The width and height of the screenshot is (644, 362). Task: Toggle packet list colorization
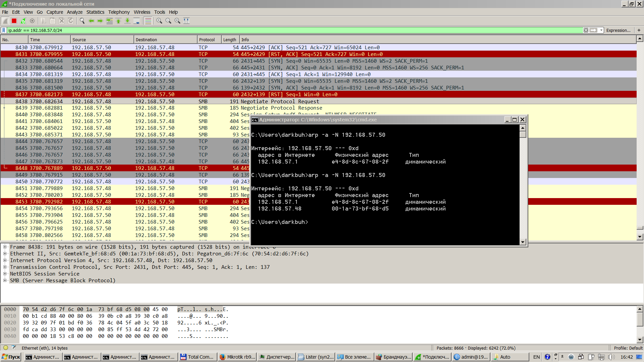pos(148,21)
